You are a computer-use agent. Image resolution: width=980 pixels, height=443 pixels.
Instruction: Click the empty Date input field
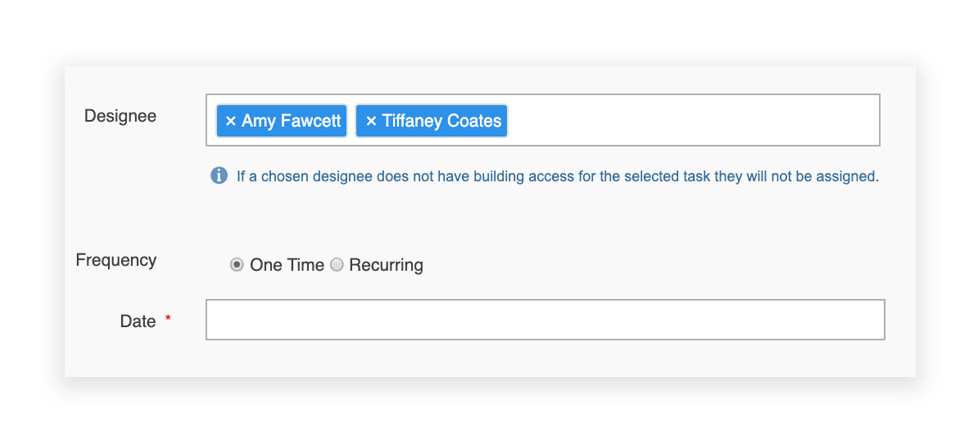tap(545, 320)
